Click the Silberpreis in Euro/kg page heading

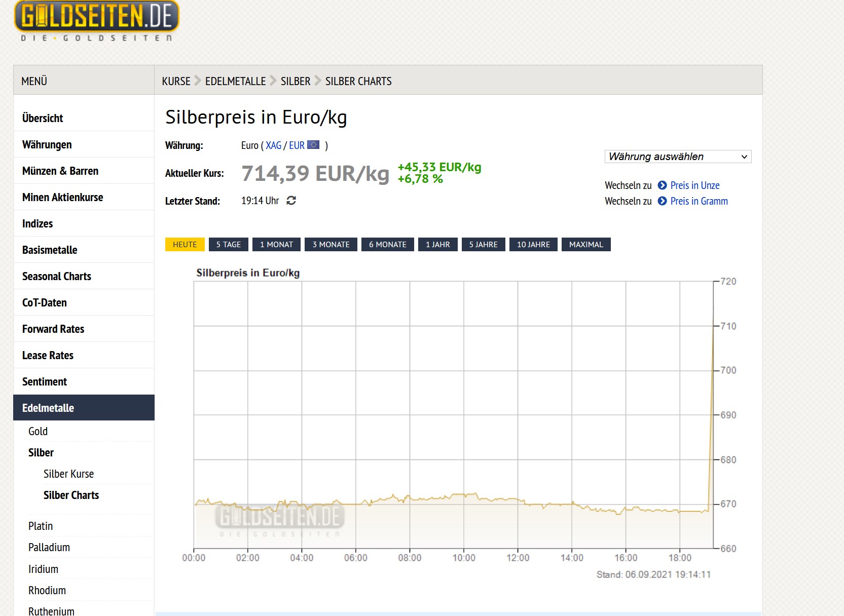256,117
